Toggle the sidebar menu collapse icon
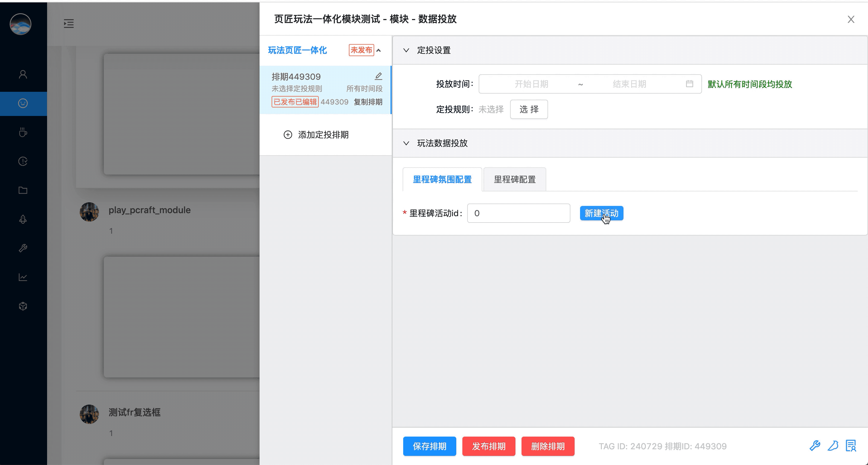 (x=69, y=24)
